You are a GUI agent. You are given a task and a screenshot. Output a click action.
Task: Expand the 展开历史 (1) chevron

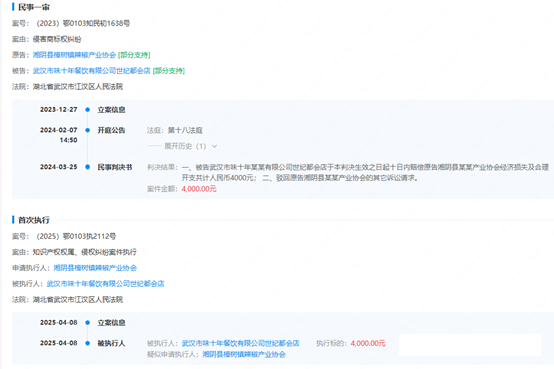(214, 146)
